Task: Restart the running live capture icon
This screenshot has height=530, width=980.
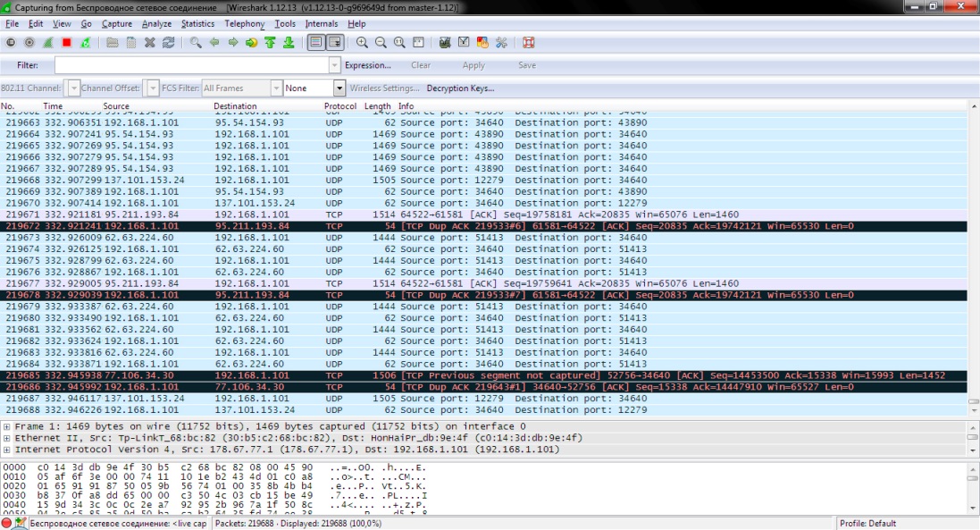Action: pyautogui.click(x=86, y=43)
